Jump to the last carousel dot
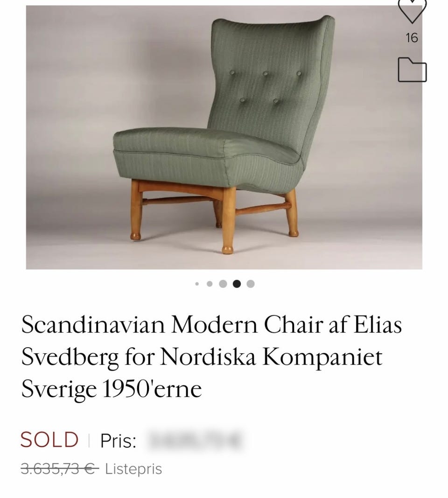The height and width of the screenshot is (498, 448). click(251, 283)
